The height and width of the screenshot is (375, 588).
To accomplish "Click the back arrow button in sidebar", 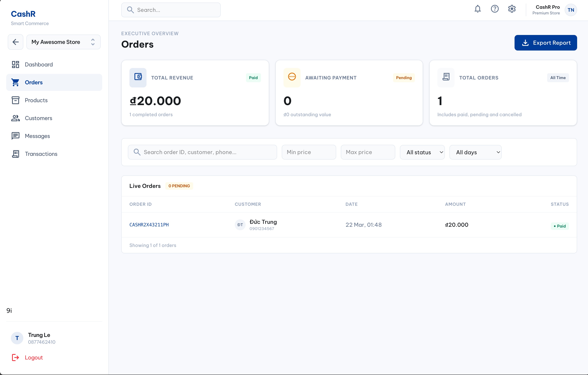I will (16, 42).
